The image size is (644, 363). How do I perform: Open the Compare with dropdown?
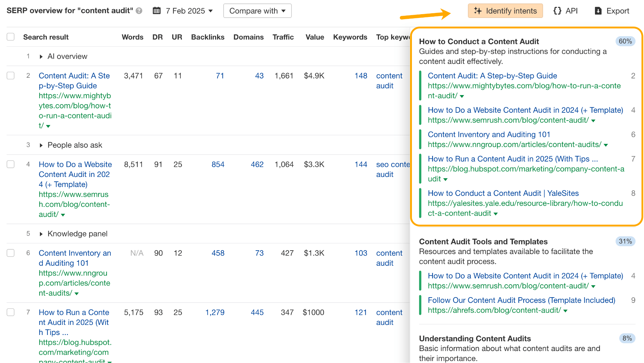click(257, 10)
